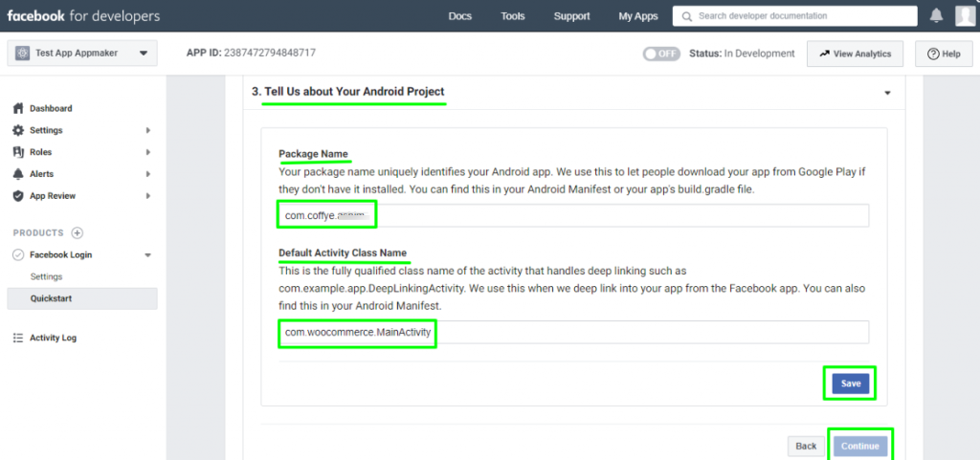This screenshot has height=460, width=980.
Task: Click the Facebook Login checkmark icon
Action: tap(19, 254)
